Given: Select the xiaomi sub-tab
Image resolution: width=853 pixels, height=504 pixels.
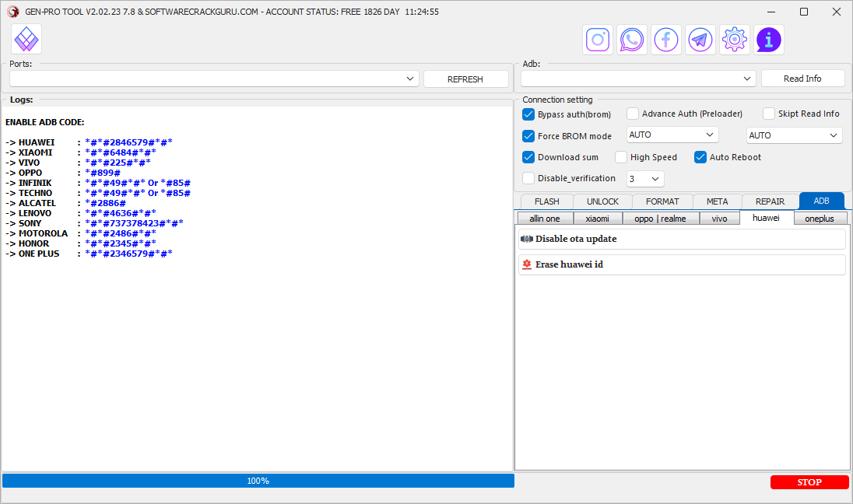Looking at the screenshot, I should pos(598,218).
